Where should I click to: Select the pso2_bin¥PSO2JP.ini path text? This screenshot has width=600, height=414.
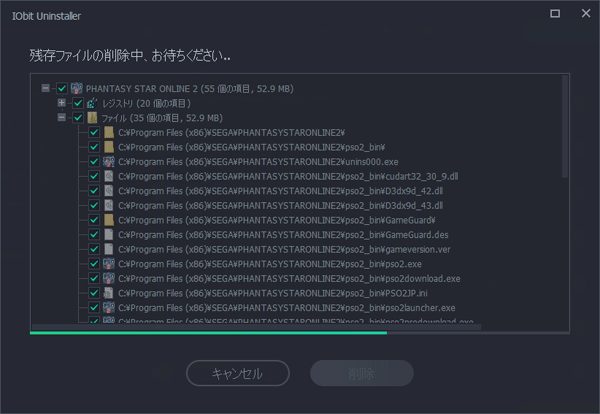[273, 293]
